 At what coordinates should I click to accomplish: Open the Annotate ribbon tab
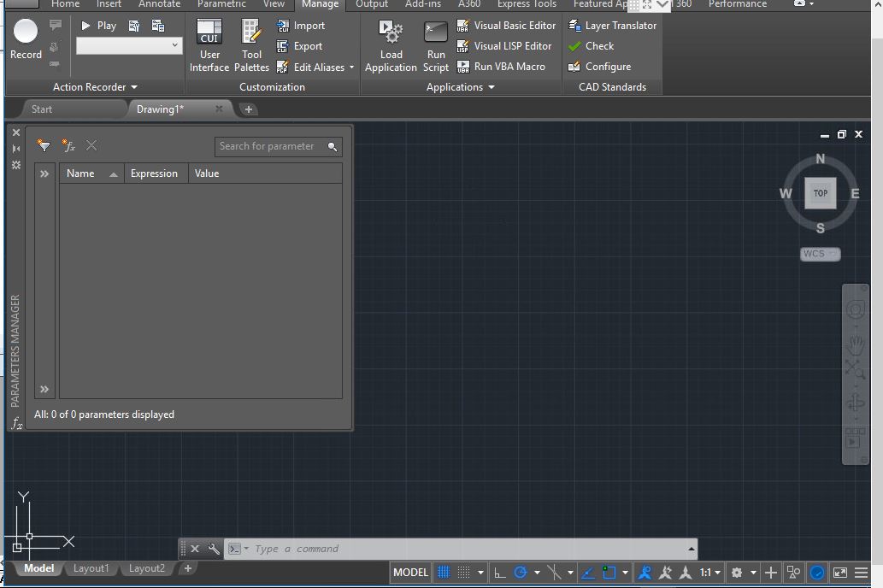click(x=159, y=4)
